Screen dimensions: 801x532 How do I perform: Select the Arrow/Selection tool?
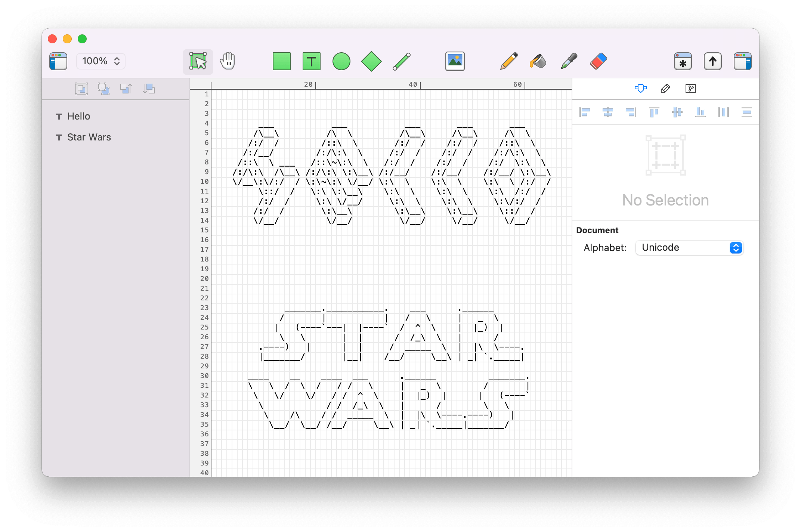click(x=198, y=61)
